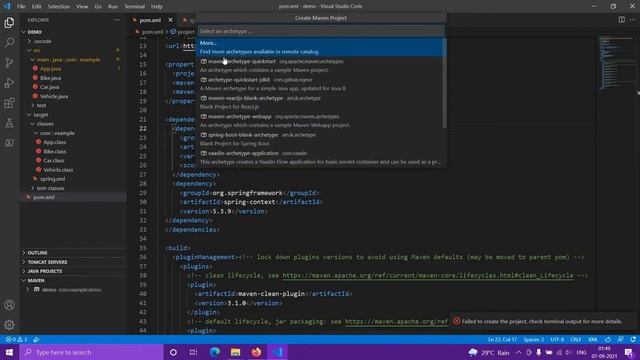Open the Explorer view in activity bar
This screenshot has width=640, height=360.
9,22
